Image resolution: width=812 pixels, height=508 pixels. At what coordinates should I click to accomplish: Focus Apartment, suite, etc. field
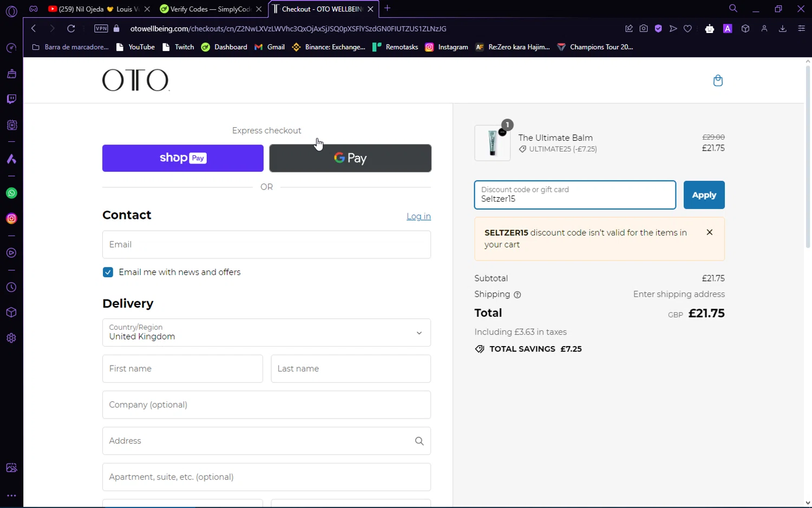266,477
